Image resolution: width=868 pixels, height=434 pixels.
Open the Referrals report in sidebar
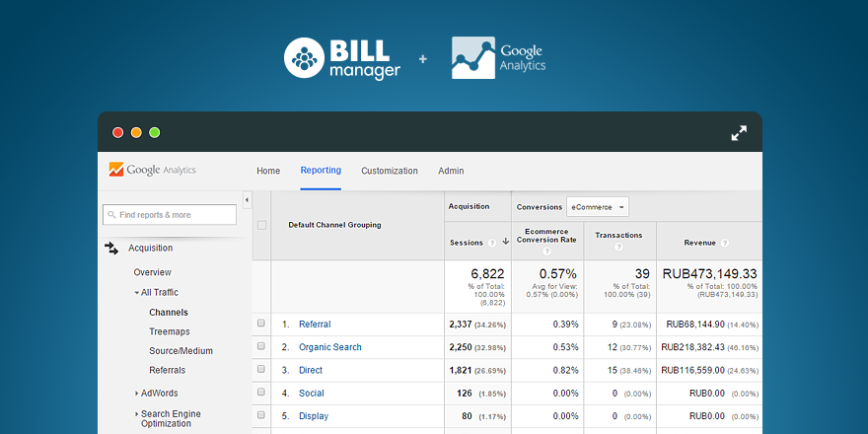(167, 370)
